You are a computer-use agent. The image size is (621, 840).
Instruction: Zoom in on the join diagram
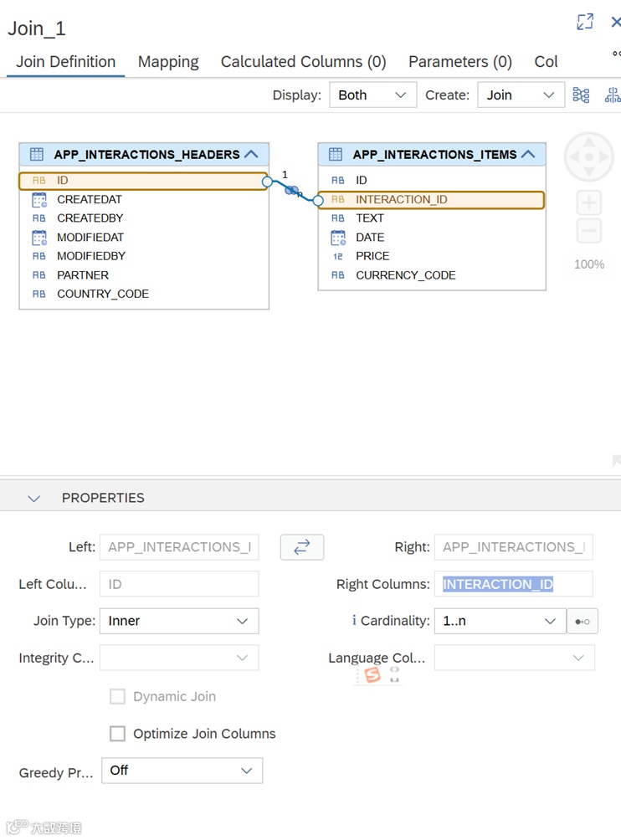[589, 202]
